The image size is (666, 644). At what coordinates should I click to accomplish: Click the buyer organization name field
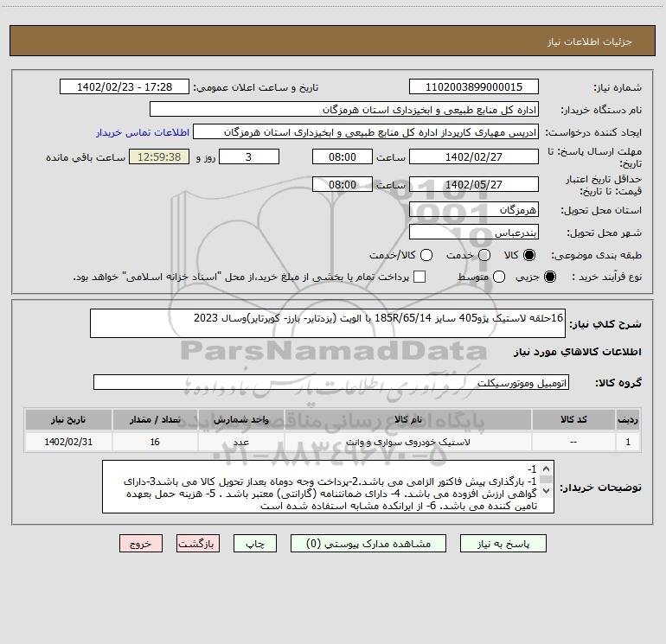coord(344,109)
